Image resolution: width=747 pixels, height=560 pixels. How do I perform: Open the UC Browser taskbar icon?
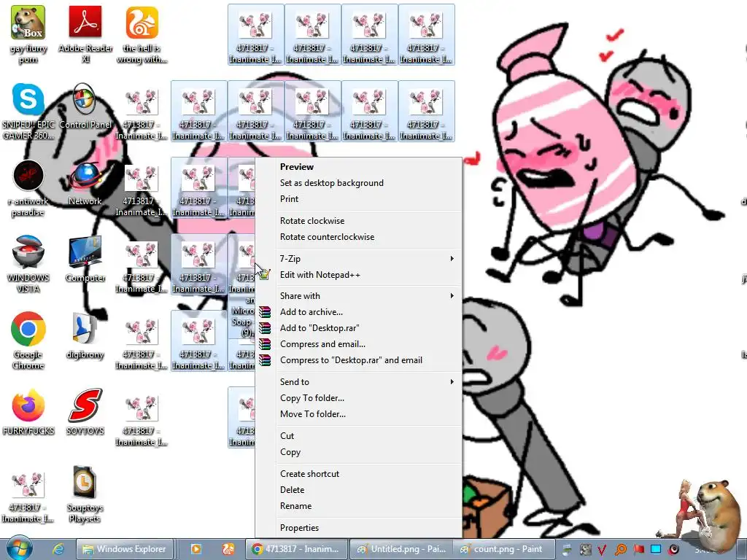(x=228, y=549)
